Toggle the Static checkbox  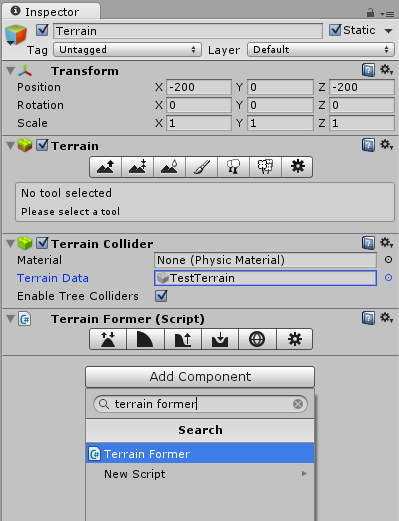(335, 30)
